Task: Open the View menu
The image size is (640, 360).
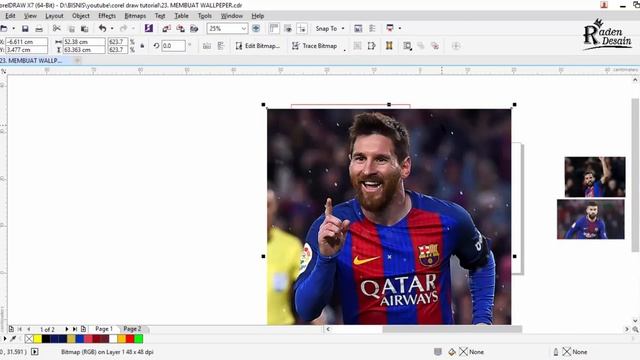Action: [x=30, y=16]
